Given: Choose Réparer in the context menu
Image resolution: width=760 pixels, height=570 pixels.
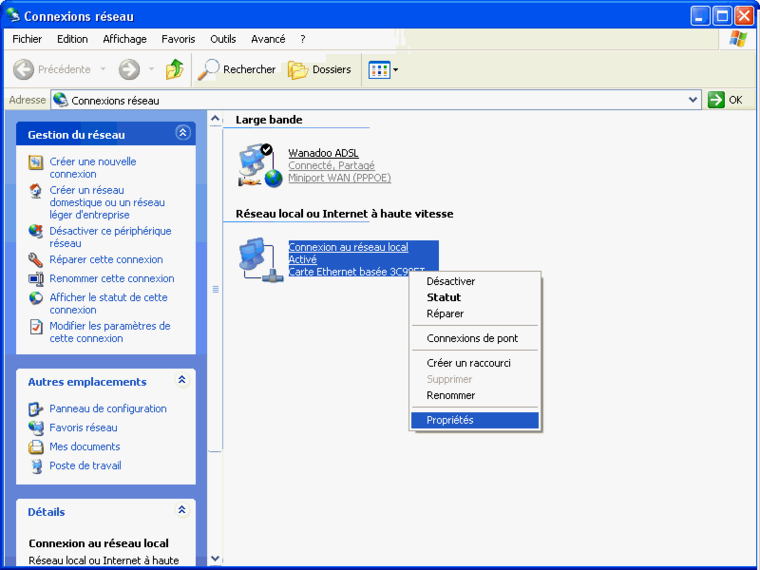Looking at the screenshot, I should pyautogui.click(x=475, y=314).
